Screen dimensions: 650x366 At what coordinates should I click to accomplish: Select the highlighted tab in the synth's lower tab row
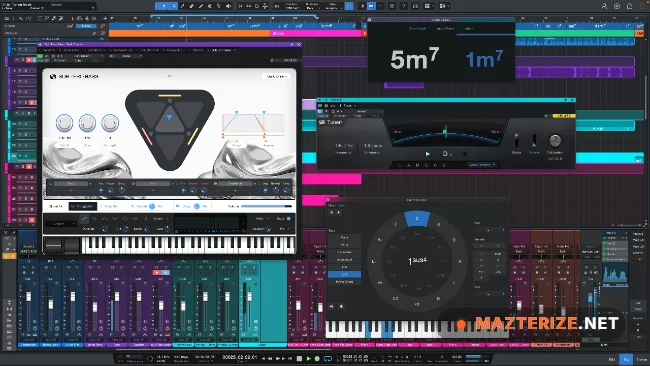click(x=82, y=206)
